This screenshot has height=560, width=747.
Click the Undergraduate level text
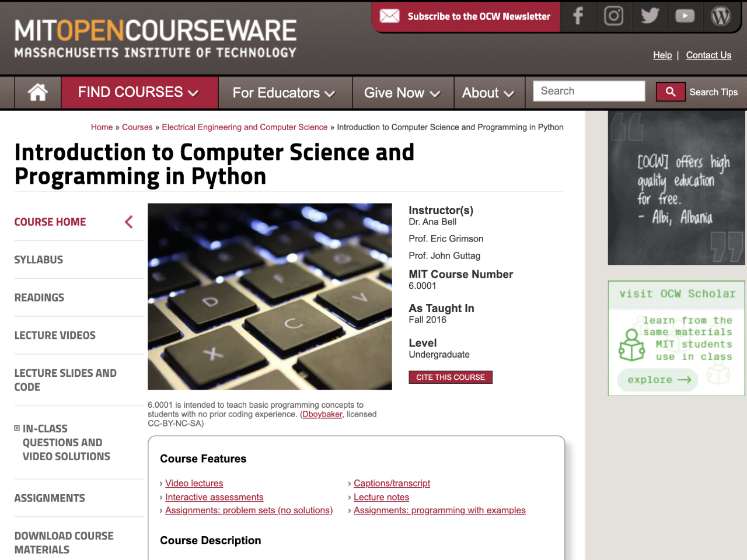439,355
